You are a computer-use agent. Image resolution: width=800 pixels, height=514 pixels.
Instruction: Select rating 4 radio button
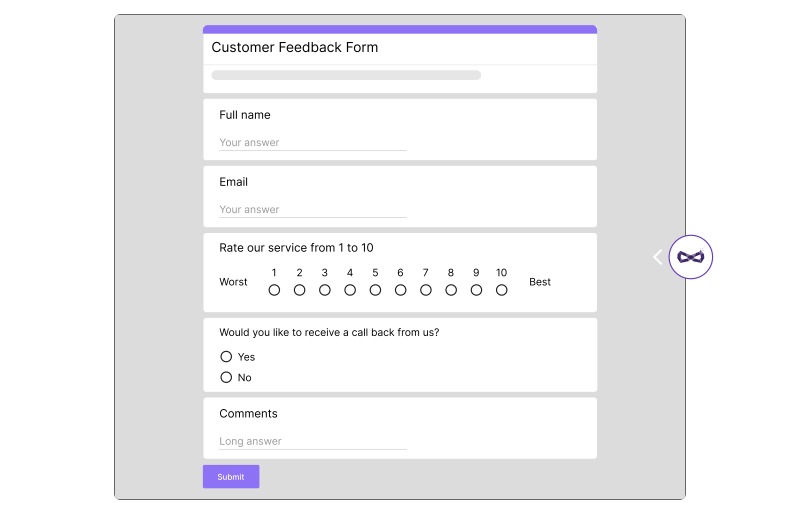pos(350,290)
